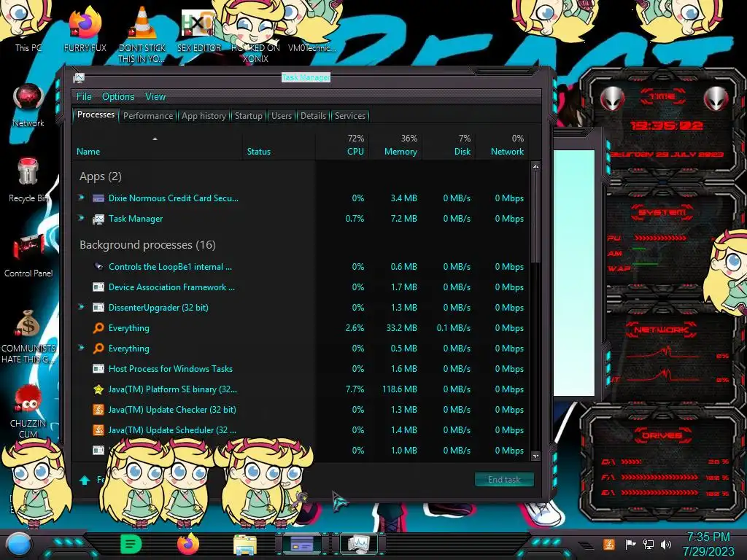Open the View menu
Image resolution: width=747 pixels, height=560 pixels.
[x=155, y=97]
